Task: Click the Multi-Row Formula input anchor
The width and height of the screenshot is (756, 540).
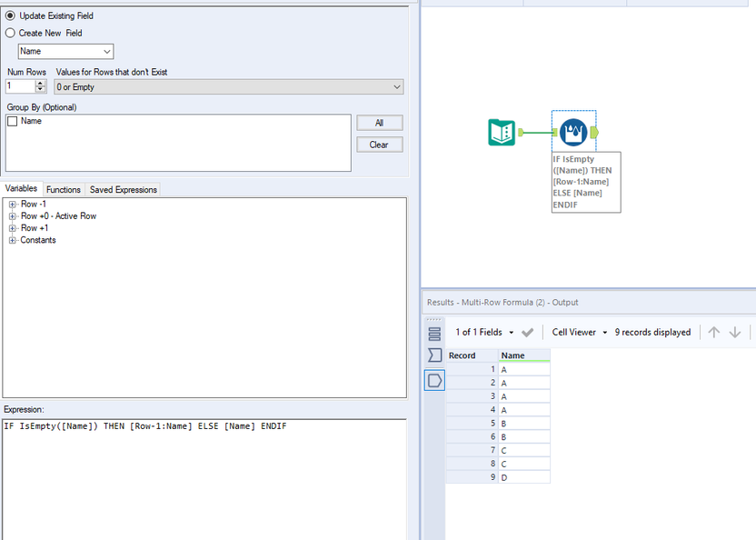Action: tap(555, 132)
